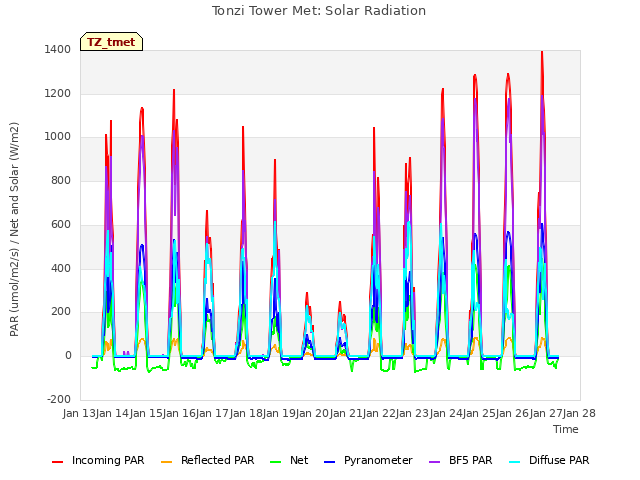Click the Reflected PAR legend label
Image resolution: width=640 pixels, height=480 pixels.
pos(218,460)
